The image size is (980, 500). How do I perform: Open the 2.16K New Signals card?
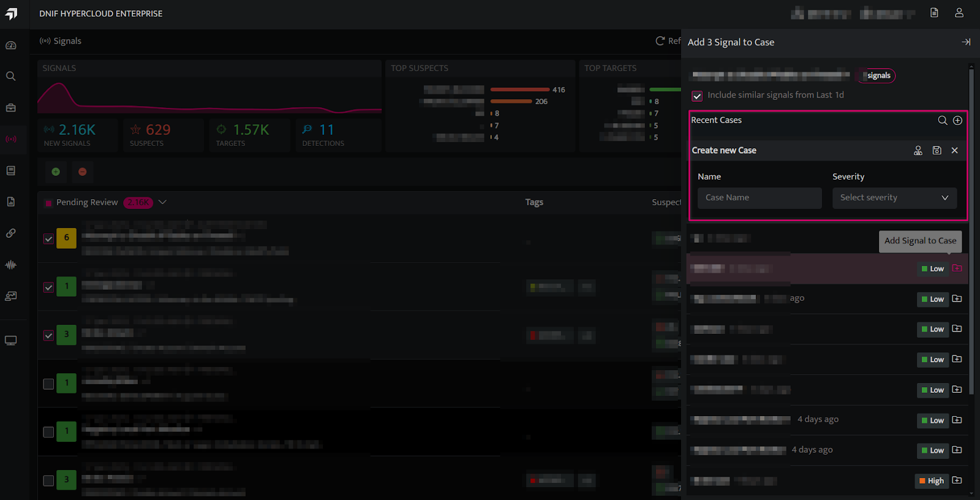point(77,135)
